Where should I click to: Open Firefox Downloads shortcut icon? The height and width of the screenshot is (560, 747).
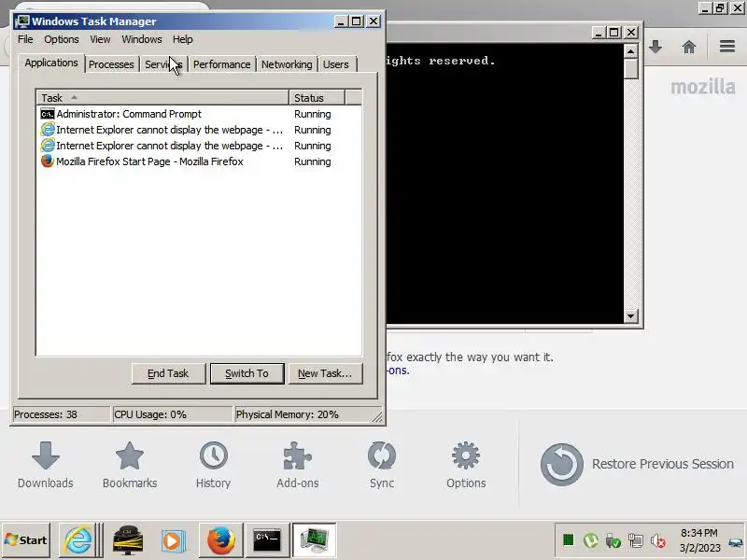[x=46, y=455]
